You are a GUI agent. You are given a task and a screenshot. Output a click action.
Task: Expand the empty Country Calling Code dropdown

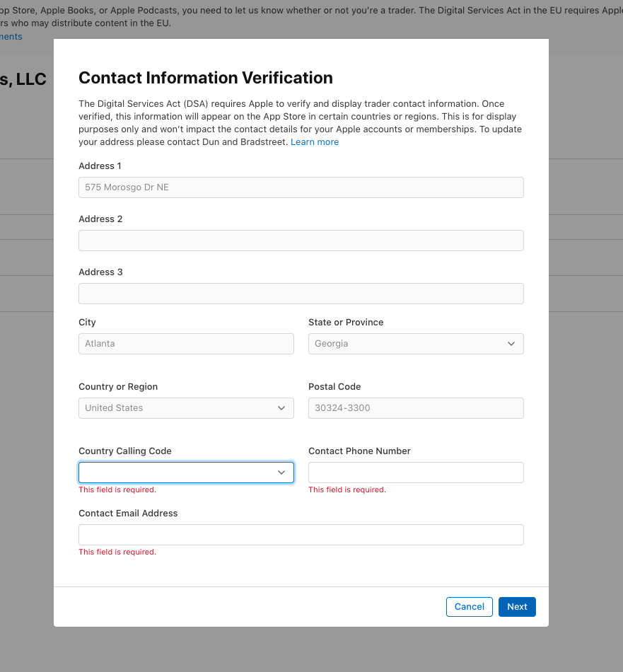pos(186,473)
